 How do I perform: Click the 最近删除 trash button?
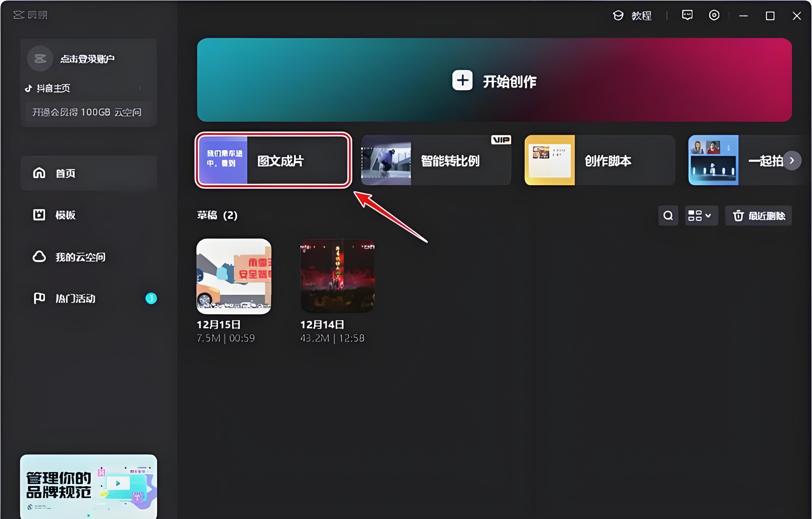[758, 215]
